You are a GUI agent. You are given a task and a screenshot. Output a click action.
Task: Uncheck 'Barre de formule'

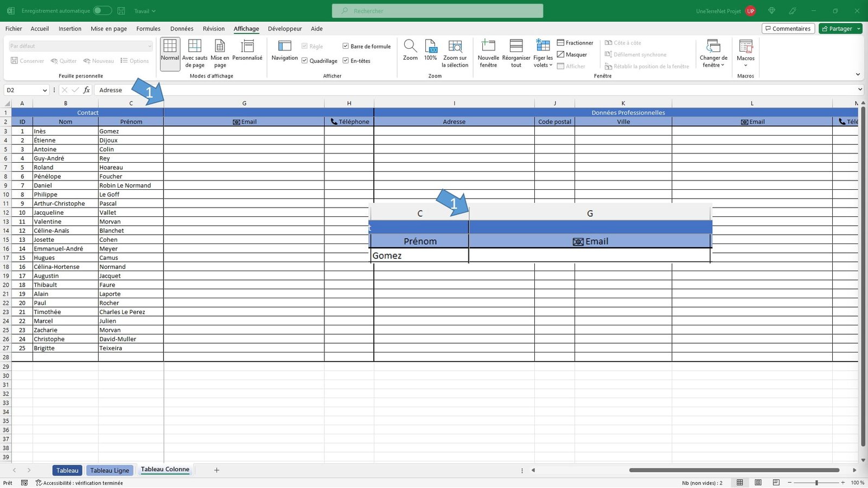coord(346,46)
